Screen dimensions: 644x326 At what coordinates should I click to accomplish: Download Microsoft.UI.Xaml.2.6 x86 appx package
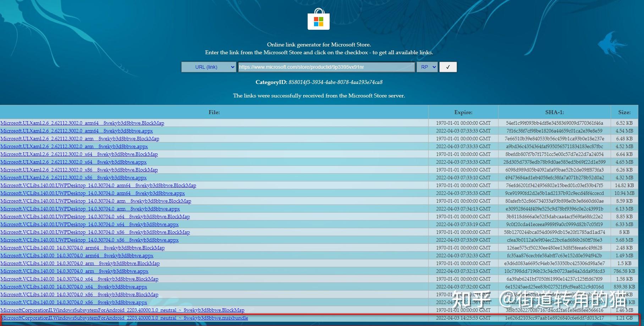[x=73, y=178]
